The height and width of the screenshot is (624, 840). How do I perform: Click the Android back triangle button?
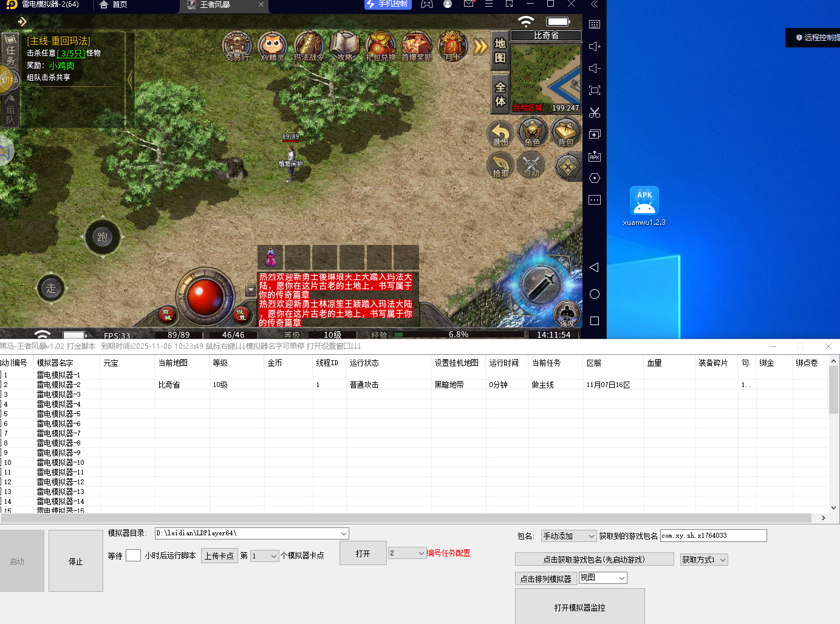coord(595,267)
